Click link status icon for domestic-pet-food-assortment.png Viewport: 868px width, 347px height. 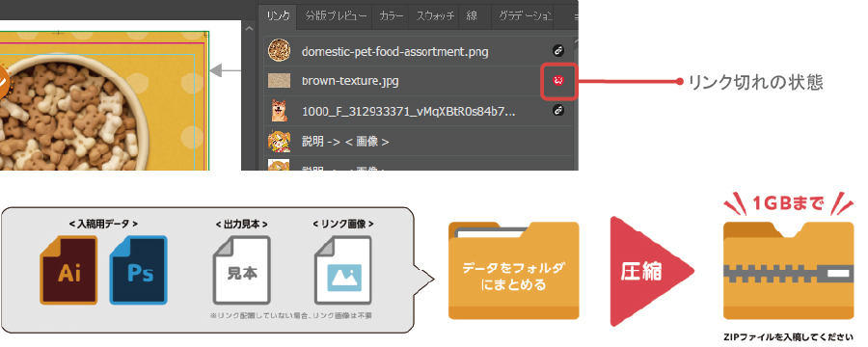click(558, 51)
